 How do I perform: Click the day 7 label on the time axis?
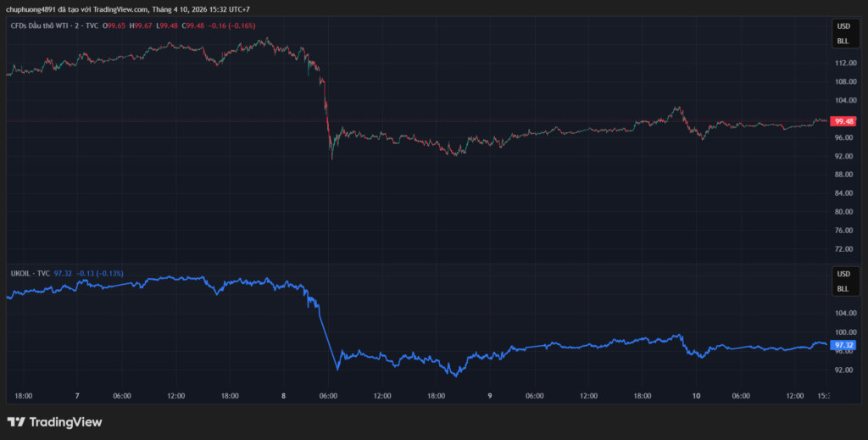77,396
